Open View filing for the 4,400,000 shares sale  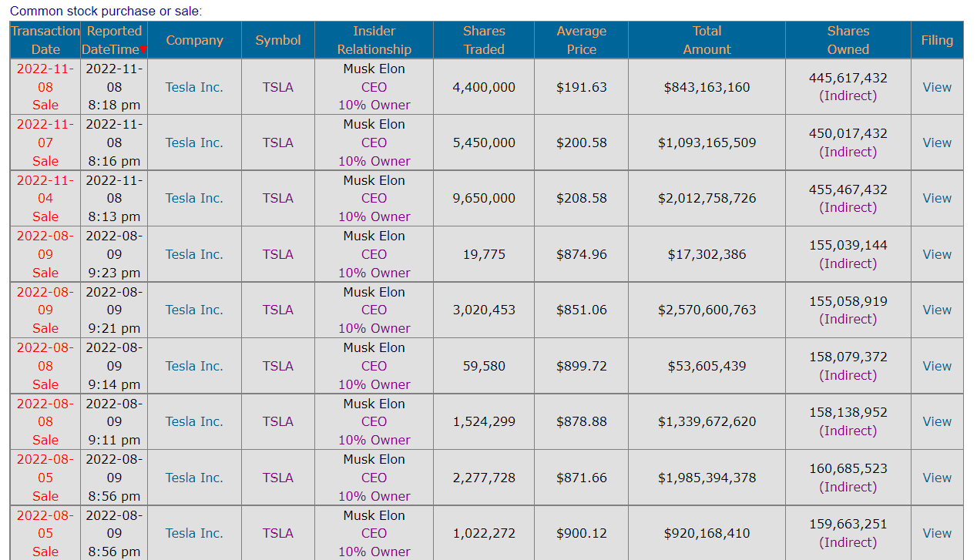937,87
